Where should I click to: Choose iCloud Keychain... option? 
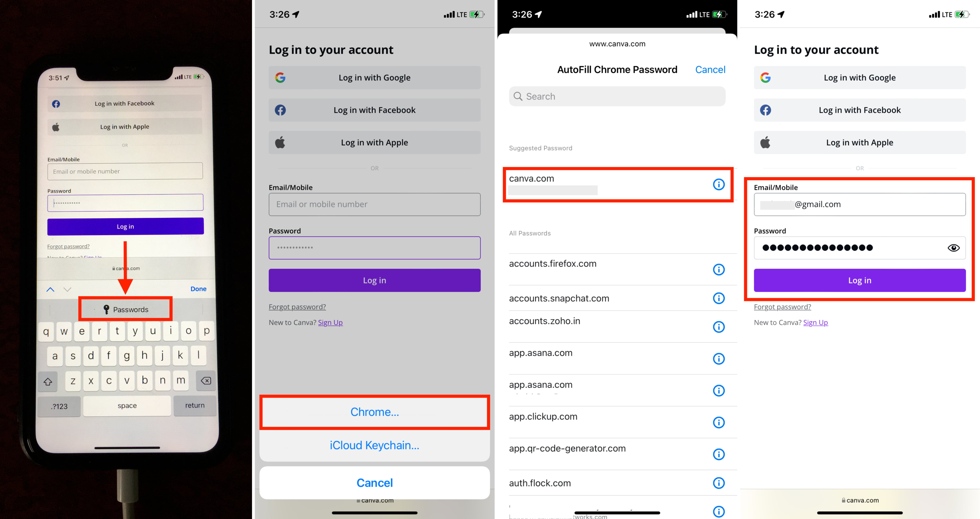(374, 445)
